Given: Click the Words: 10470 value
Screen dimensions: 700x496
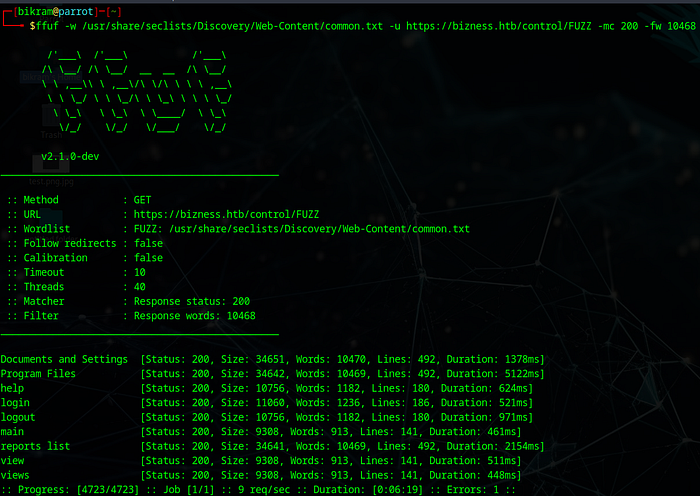Looking at the screenshot, I should click(x=331, y=359).
